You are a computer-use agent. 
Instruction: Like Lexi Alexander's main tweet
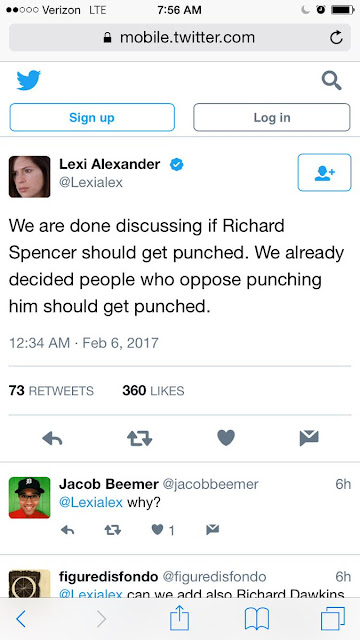coord(226,438)
